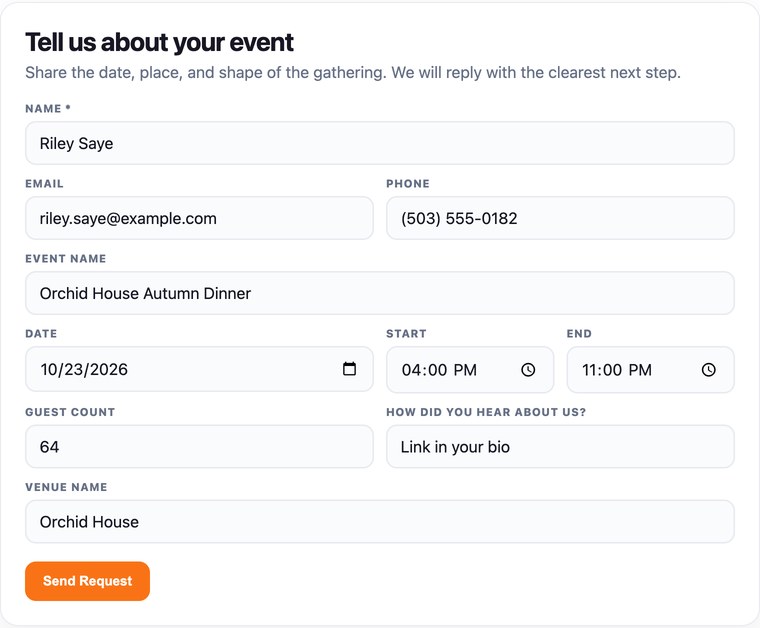
Task: Open the Start time clock icon
Action: (x=528, y=370)
